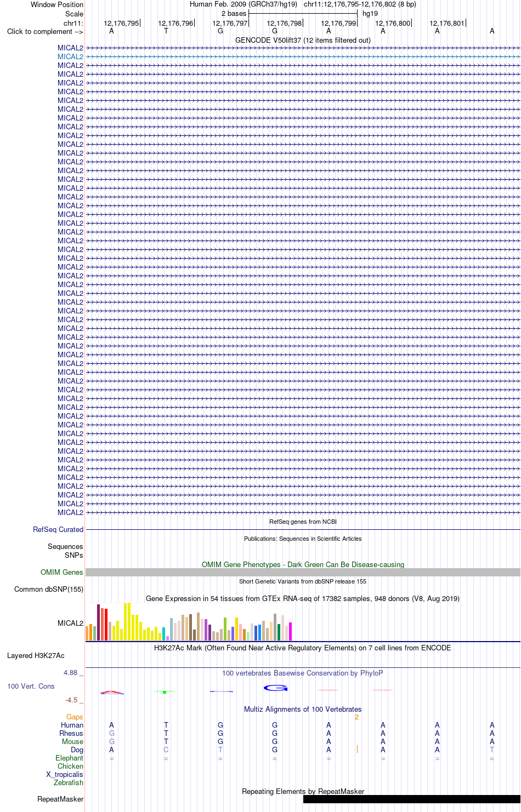The height and width of the screenshot is (812, 521).
Task: Open the H3K27Ac Mark ENCODE track title
Action: 303,648
